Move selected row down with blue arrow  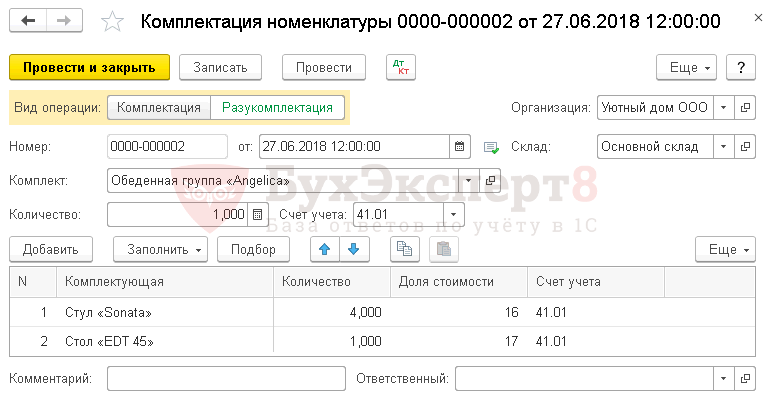(x=354, y=249)
